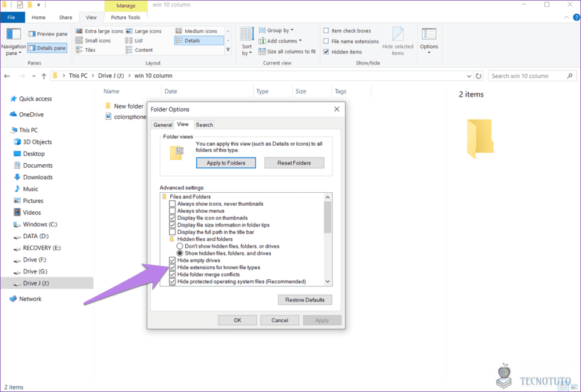The width and height of the screenshot is (581, 392).
Task: Uncheck Hidden items in ribbon
Action: 326,52
